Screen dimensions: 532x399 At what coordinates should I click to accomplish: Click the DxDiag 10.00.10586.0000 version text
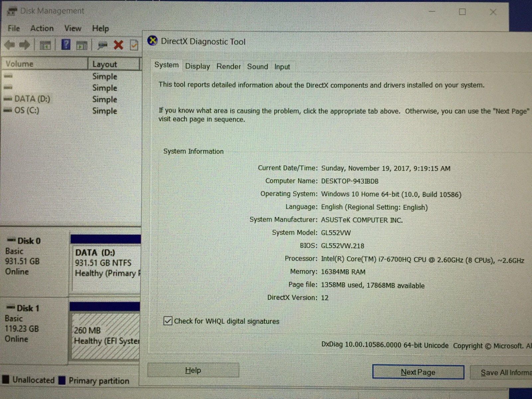[x=385, y=345]
